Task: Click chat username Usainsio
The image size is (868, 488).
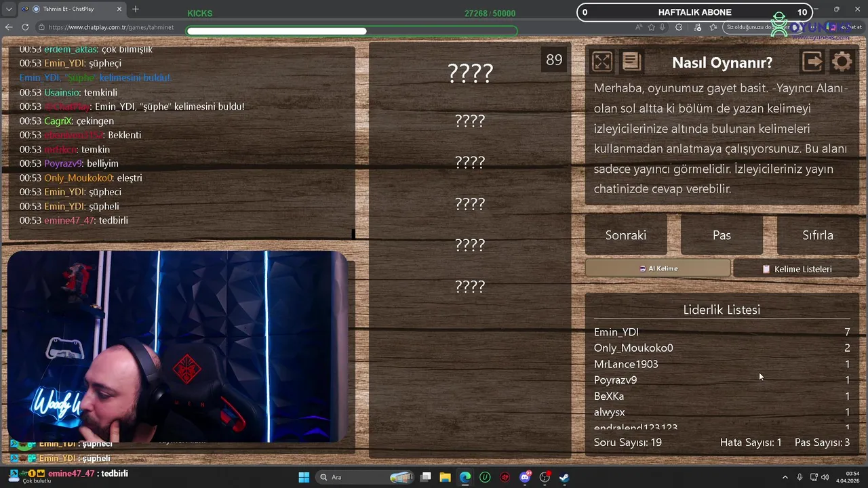Action: pos(62,92)
